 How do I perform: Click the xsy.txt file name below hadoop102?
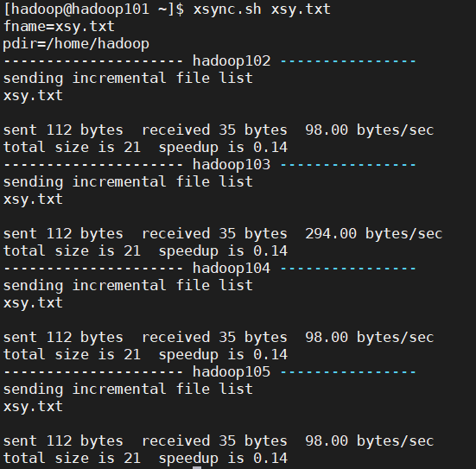(x=33, y=96)
